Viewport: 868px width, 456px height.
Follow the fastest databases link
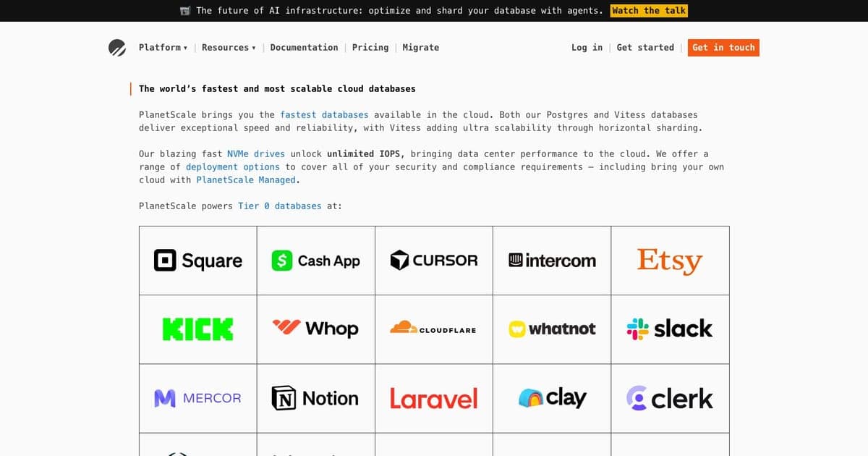(324, 115)
